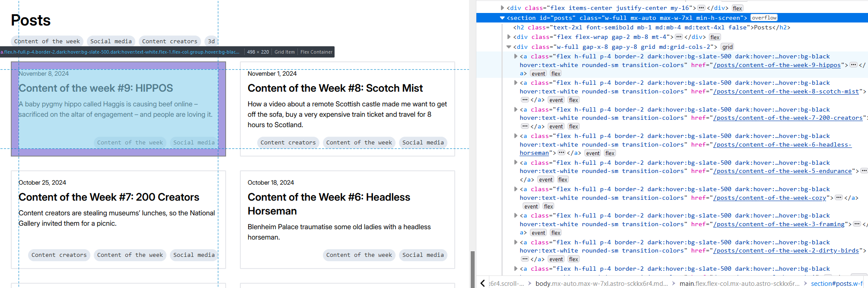The height and width of the screenshot is (288, 868).
Task: Click the page's vertical scrollbar beside the inspector
Action: (472, 268)
